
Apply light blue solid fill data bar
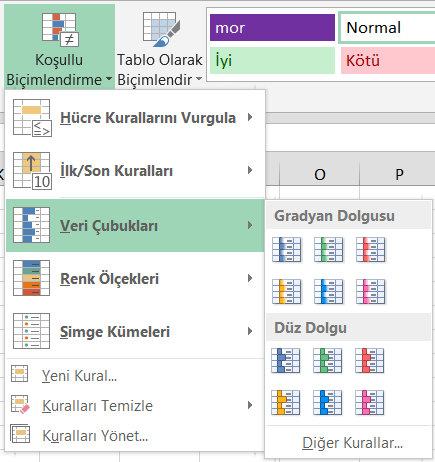click(x=328, y=403)
